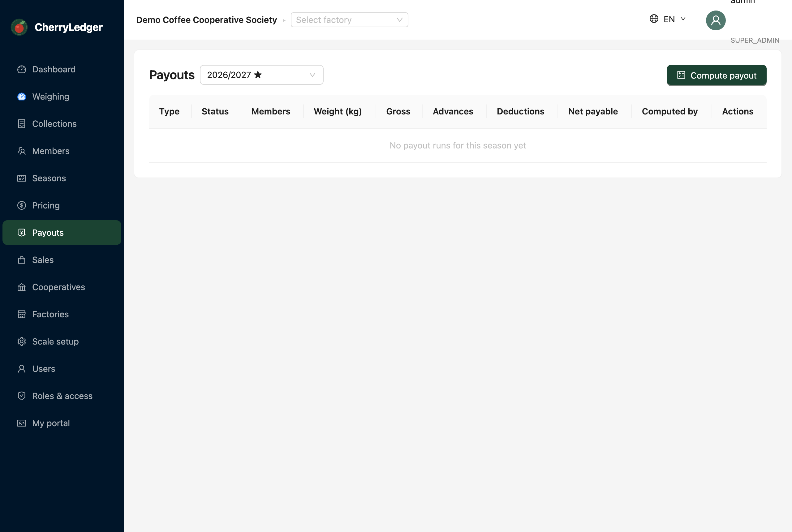Open Roles & access settings
This screenshot has width=792, height=532.
coord(62,396)
